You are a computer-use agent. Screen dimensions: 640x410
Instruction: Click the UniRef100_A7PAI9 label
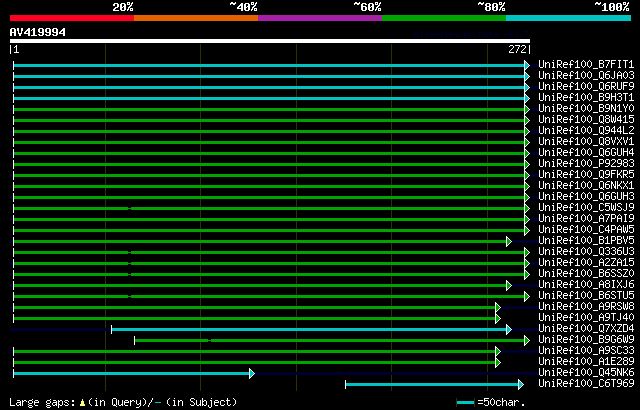click(x=586, y=219)
